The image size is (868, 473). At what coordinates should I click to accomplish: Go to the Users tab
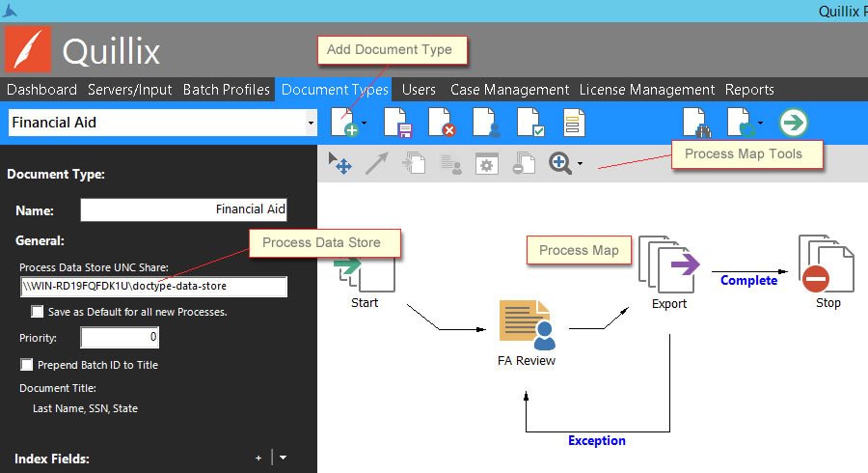tap(419, 90)
